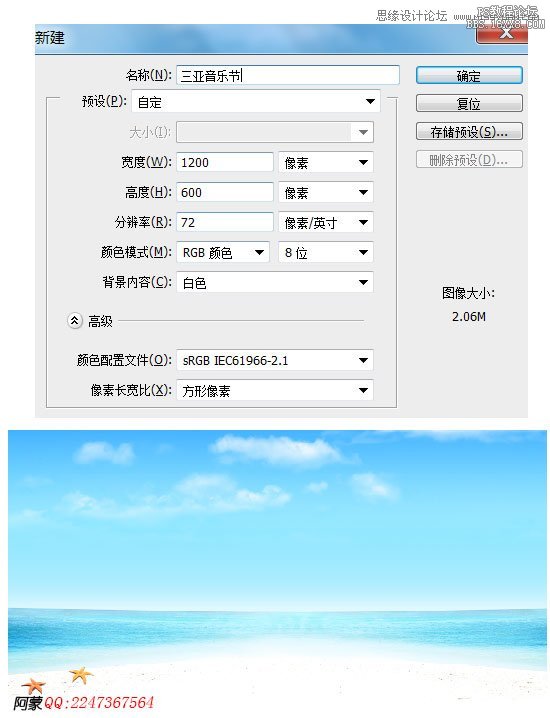Open the 8 位 bit depth dropdown
Viewport: 550px width, 718px height.
click(x=326, y=252)
